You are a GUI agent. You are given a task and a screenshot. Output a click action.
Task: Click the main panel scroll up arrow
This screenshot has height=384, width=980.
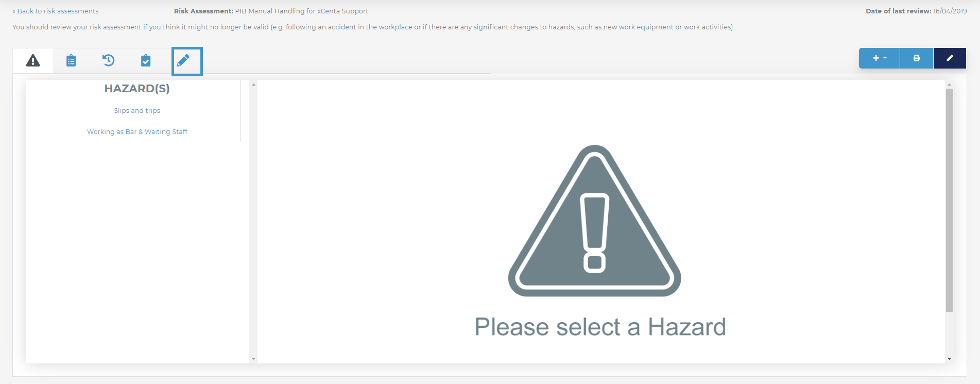949,85
